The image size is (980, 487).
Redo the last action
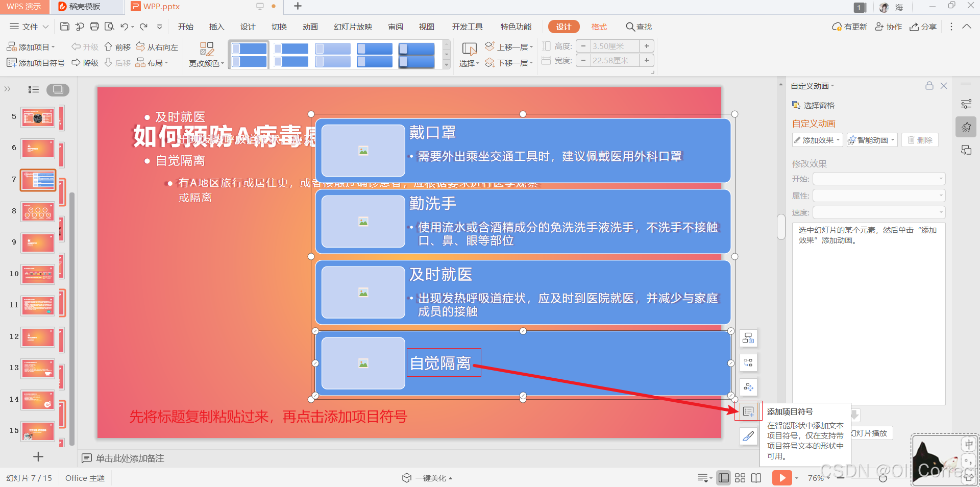pyautogui.click(x=144, y=27)
